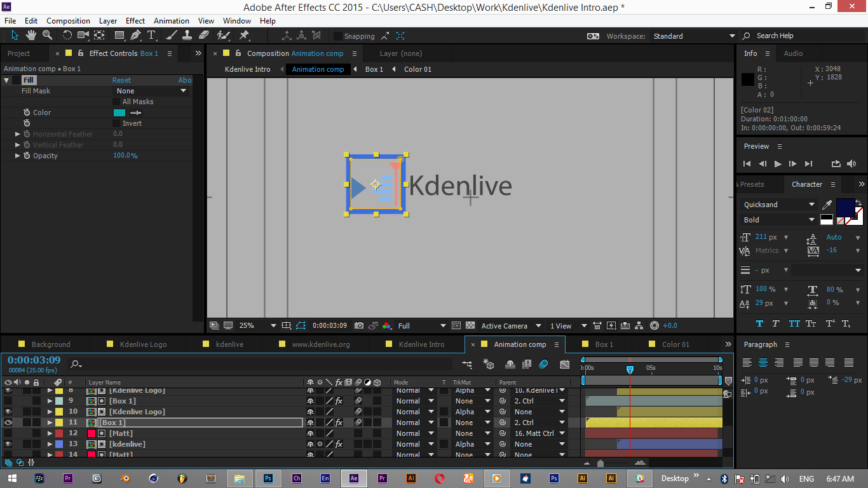Switch to the Audio panel tab
868x488 pixels.
click(x=793, y=53)
